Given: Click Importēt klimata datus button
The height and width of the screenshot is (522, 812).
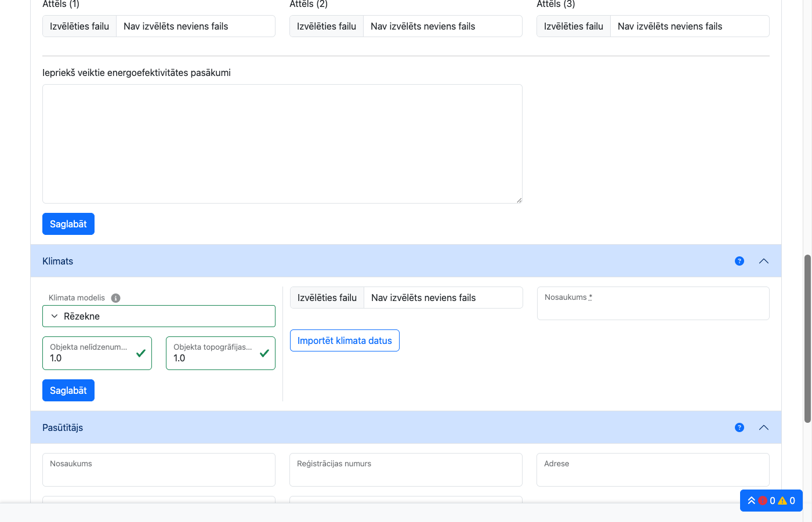Looking at the screenshot, I should (345, 340).
